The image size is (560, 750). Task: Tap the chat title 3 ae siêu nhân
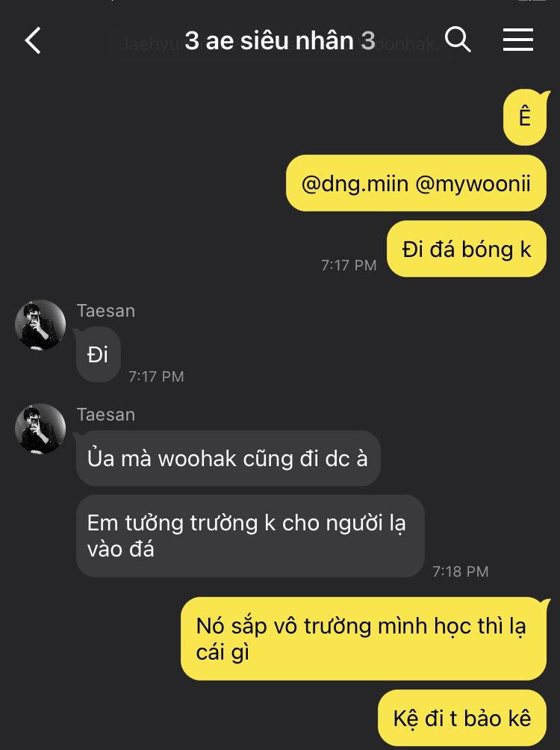(269, 40)
